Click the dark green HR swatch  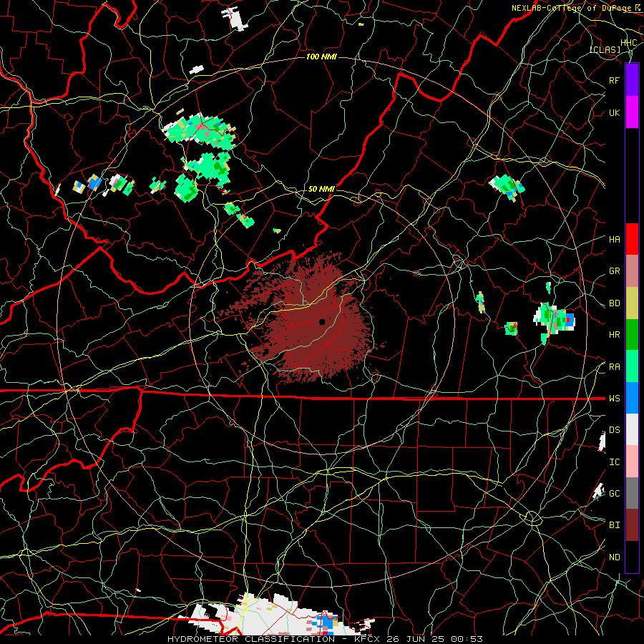pyautogui.click(x=632, y=335)
